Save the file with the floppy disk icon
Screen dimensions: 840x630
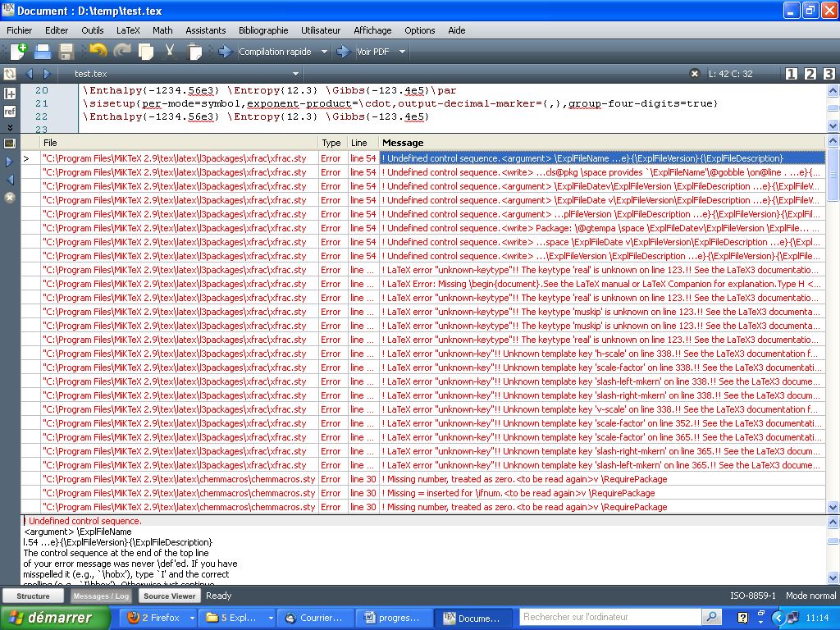[66, 52]
